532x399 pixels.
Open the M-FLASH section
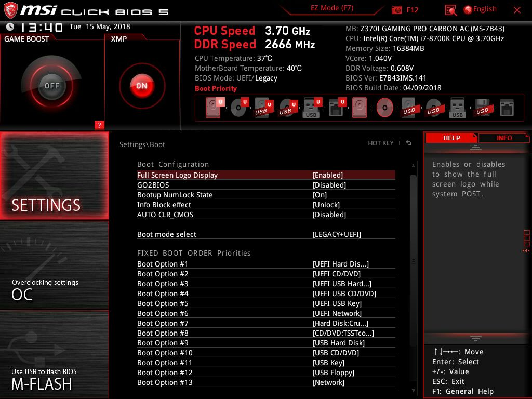point(54,354)
